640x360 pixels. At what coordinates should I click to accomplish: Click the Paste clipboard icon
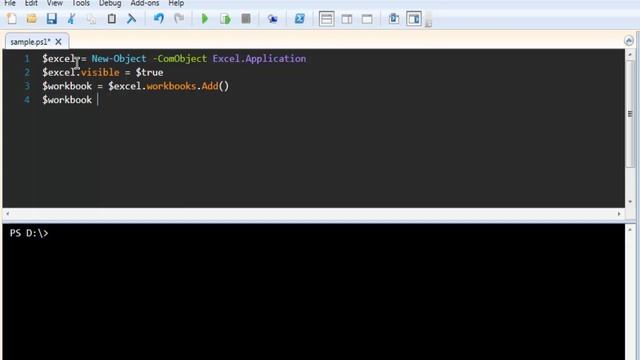point(111,18)
